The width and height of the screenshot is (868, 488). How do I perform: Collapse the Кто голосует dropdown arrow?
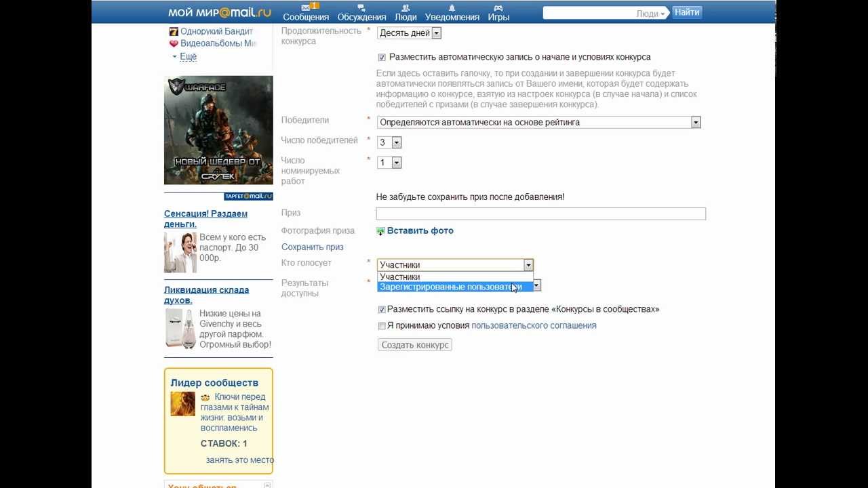(x=528, y=265)
